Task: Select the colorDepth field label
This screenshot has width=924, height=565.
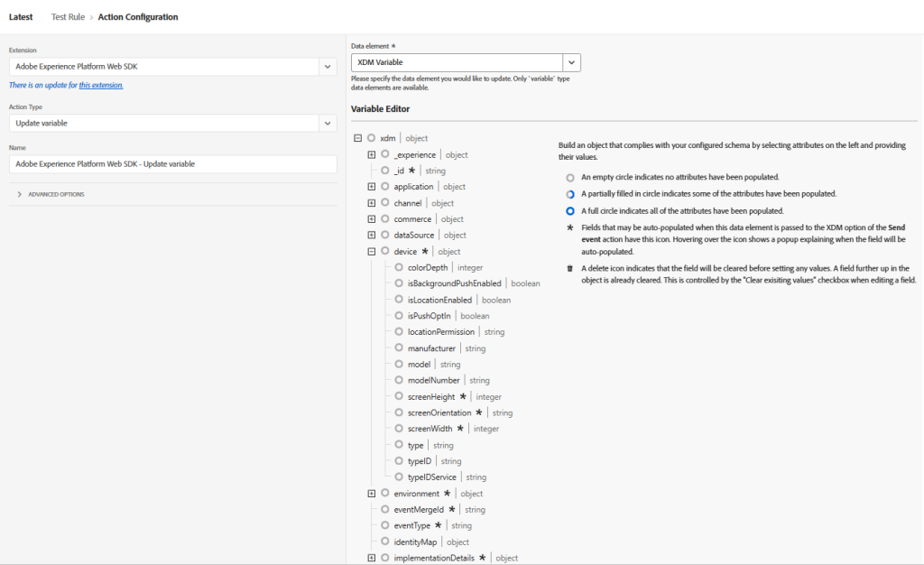Action: pos(428,267)
